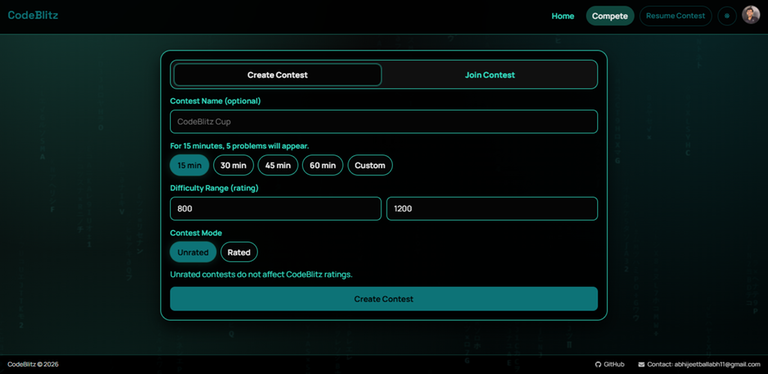768x374 pixels.
Task: Set contest mode to Unrated
Action: 193,252
